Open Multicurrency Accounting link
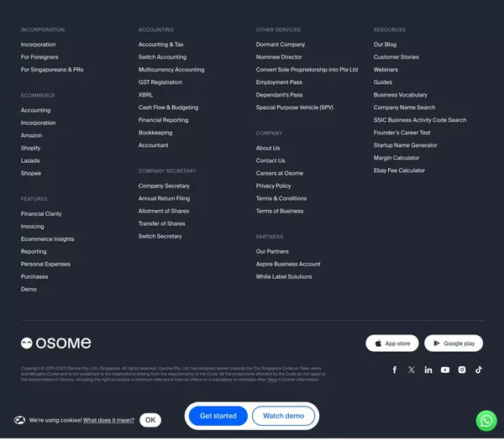This screenshot has width=504, height=441. point(171,70)
